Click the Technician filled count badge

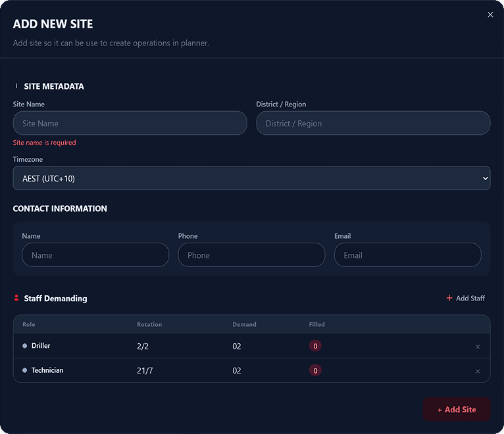coord(315,370)
